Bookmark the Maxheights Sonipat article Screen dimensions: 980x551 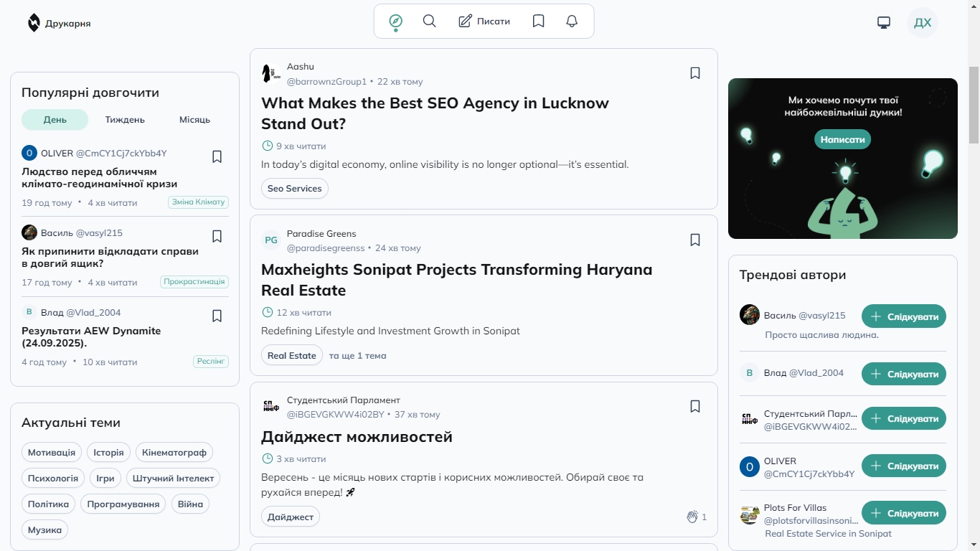pos(695,240)
